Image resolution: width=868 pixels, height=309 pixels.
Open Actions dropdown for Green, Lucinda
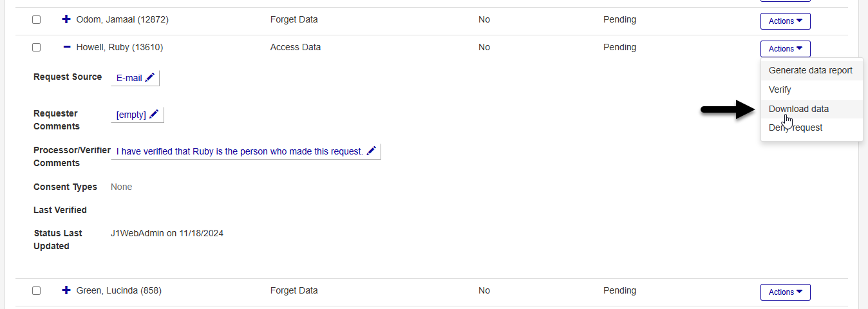pyautogui.click(x=785, y=292)
